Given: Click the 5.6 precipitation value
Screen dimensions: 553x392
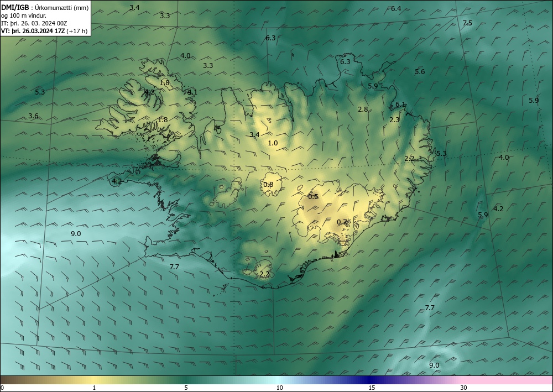Looking at the screenshot, I should 420,72.
